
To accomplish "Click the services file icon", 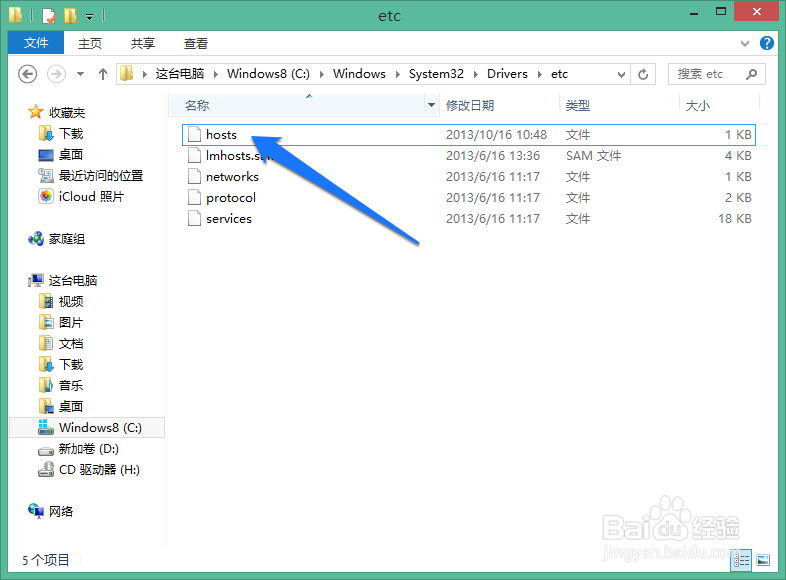I will click(194, 219).
